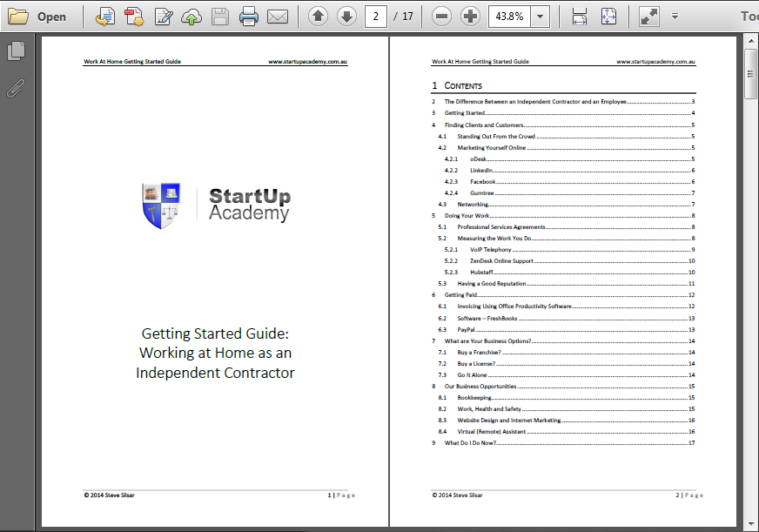
Task: Print the document using the printer icon
Action: point(249,17)
